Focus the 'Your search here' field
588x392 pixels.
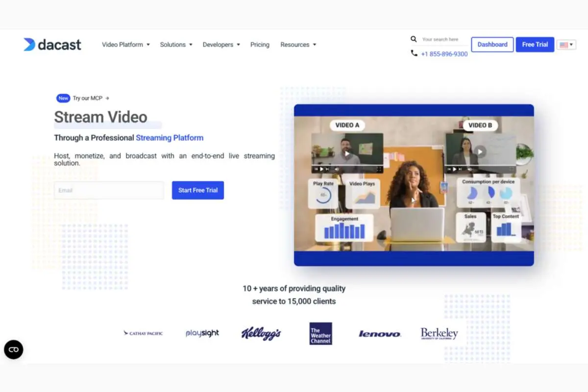[444, 39]
